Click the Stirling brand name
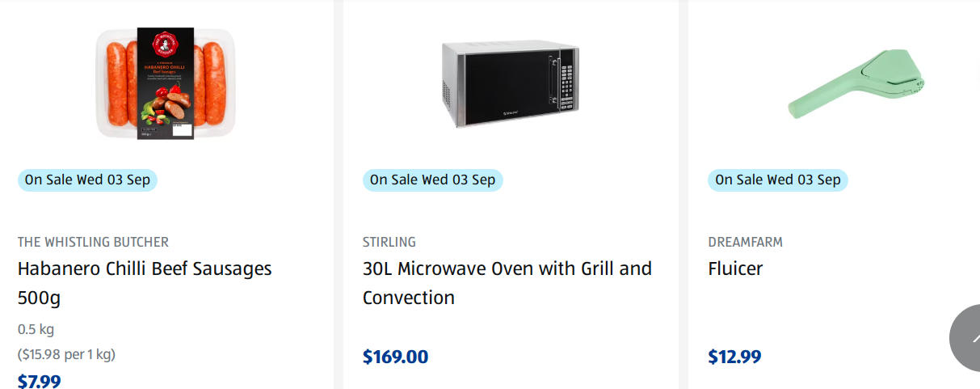Image resolution: width=980 pixels, height=389 pixels. pos(389,242)
